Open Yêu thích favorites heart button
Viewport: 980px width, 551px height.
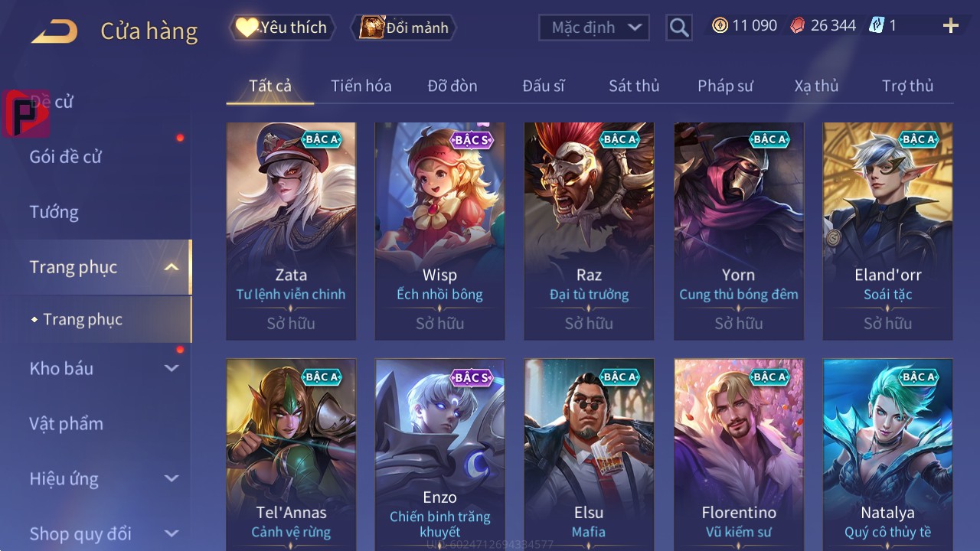coord(282,28)
